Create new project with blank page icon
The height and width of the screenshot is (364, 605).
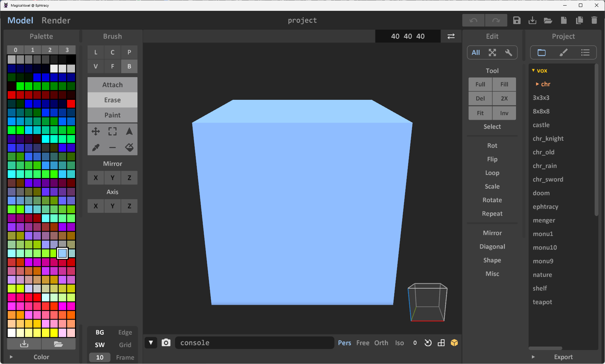tap(563, 21)
